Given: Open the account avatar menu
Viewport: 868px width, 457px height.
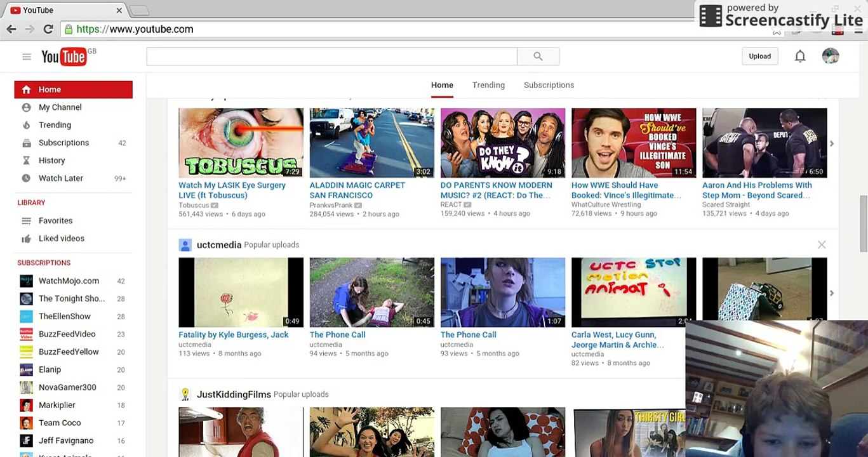Looking at the screenshot, I should pyautogui.click(x=831, y=56).
